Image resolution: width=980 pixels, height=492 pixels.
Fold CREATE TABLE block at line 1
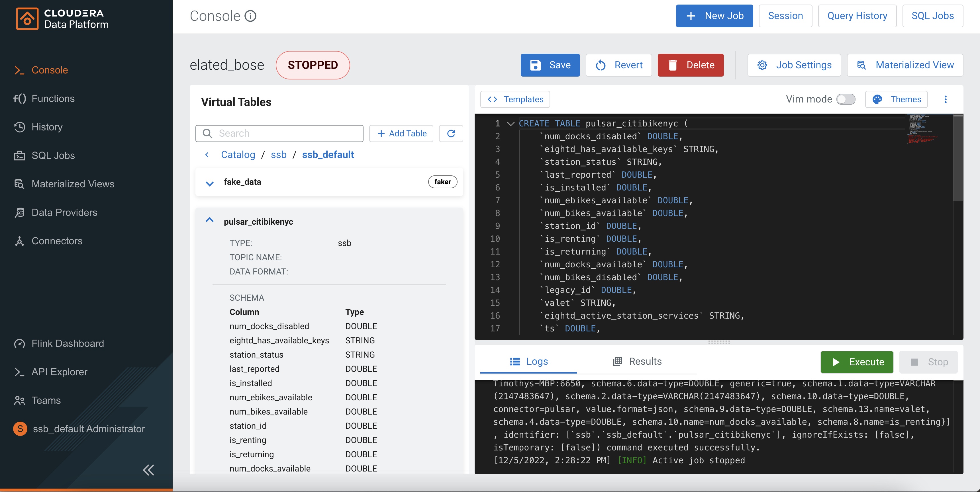[x=511, y=124]
